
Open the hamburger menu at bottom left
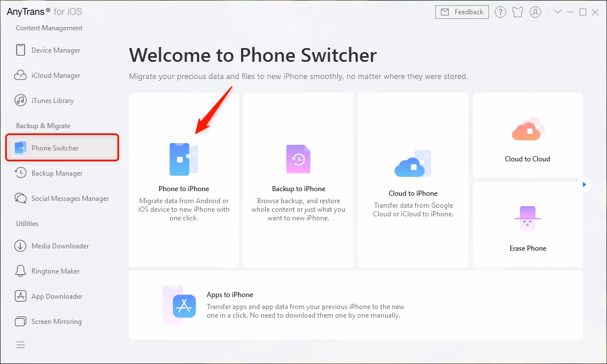[21, 345]
